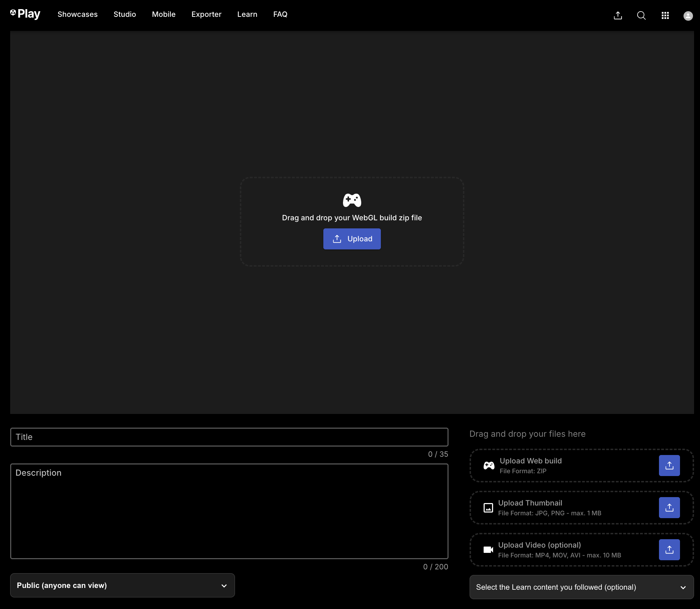Click the upload icon in top bar

(x=618, y=15)
